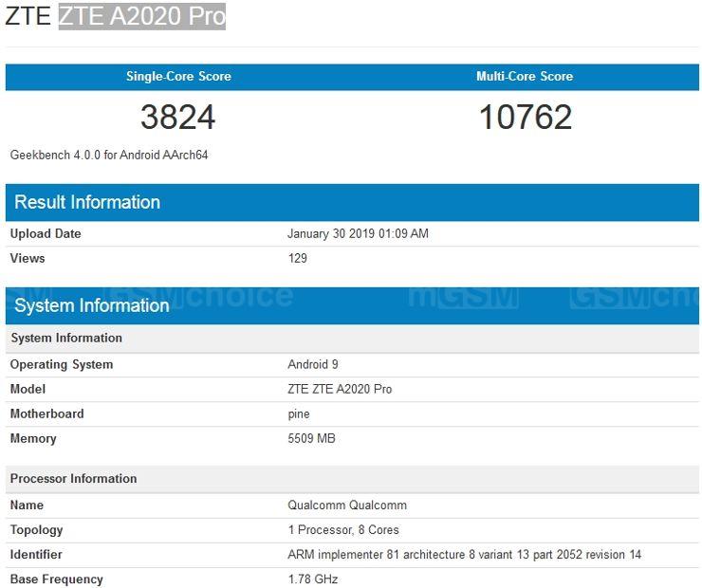702x588 pixels.
Task: Click the Processor Information table heading
Action: [x=74, y=478]
